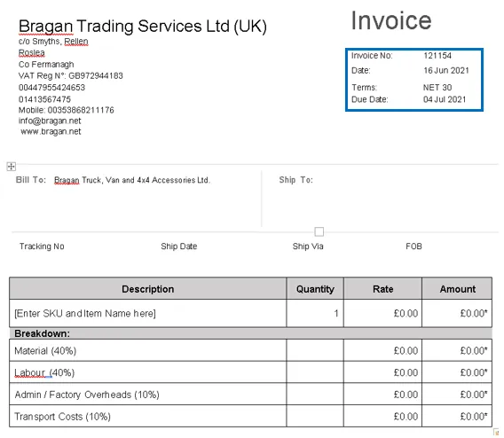Click the Amount cell for Transport Costs
The image size is (504, 438).
tap(457, 416)
